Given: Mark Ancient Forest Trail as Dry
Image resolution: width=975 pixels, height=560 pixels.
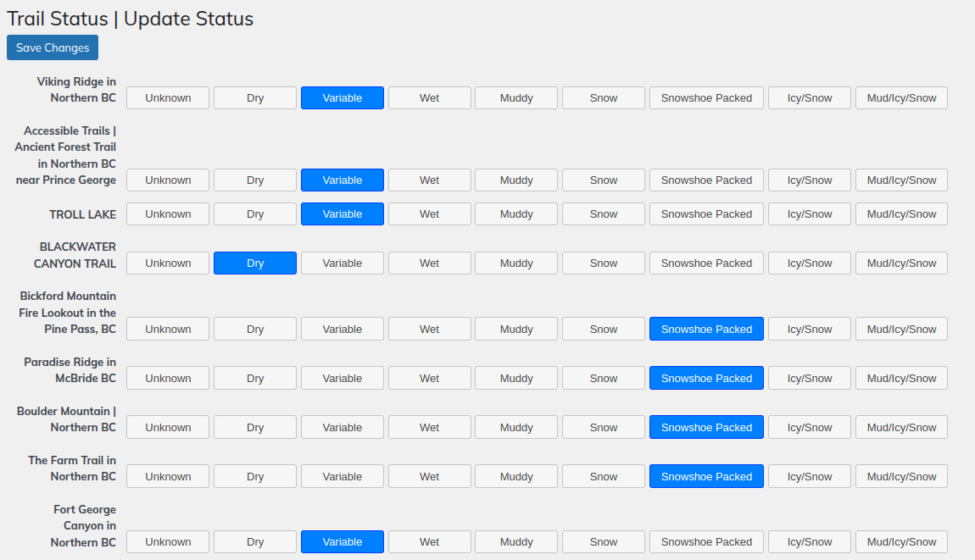Looking at the screenshot, I should click(255, 180).
